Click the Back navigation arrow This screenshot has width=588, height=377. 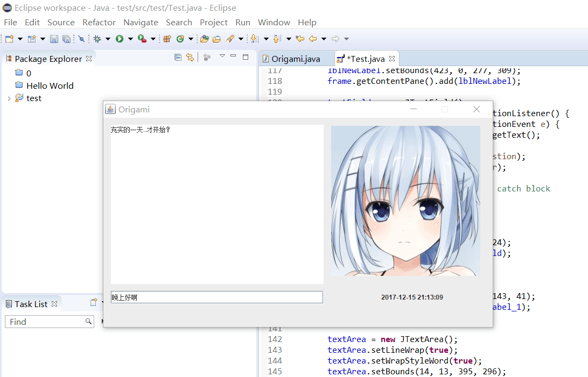point(313,39)
